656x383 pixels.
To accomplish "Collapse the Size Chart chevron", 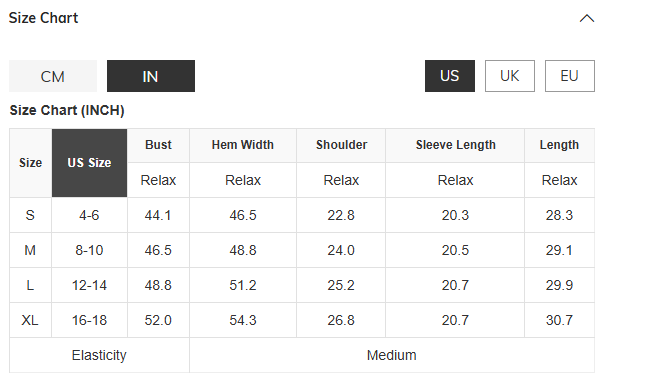I will (x=587, y=18).
